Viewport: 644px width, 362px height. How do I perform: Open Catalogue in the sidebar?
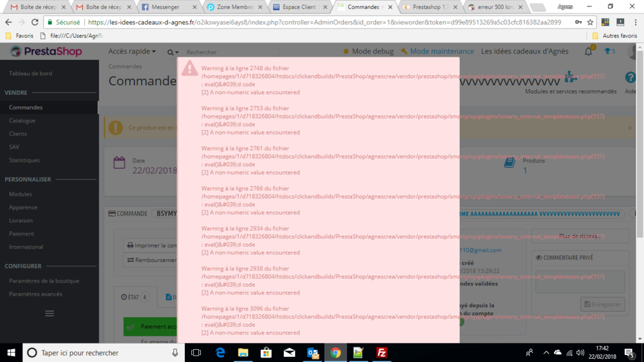(x=22, y=120)
